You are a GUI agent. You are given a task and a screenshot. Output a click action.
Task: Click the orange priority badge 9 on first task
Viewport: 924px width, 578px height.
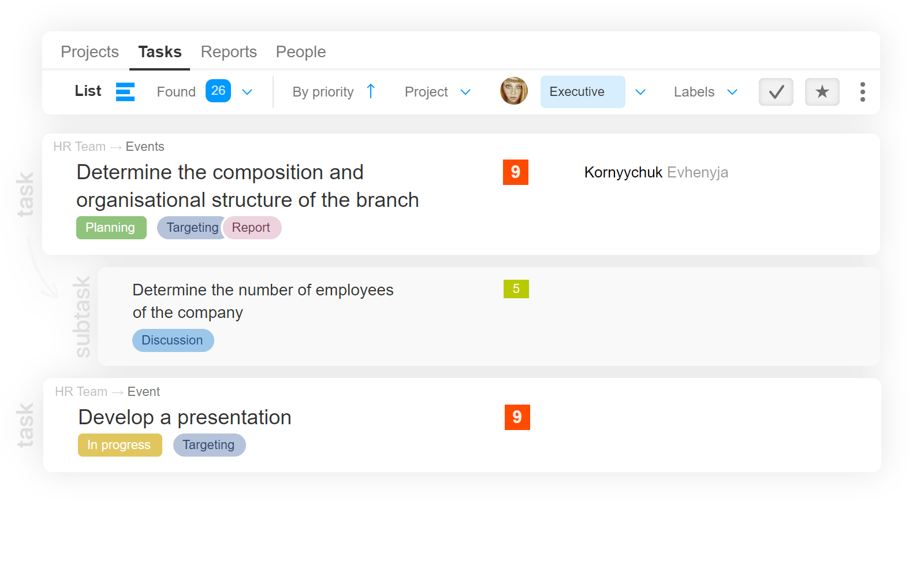(515, 172)
